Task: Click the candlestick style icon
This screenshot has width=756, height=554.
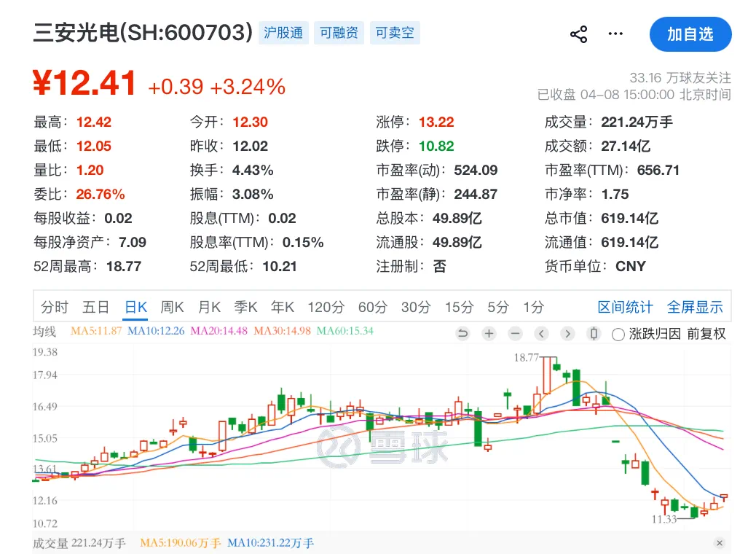Action: tap(594, 334)
